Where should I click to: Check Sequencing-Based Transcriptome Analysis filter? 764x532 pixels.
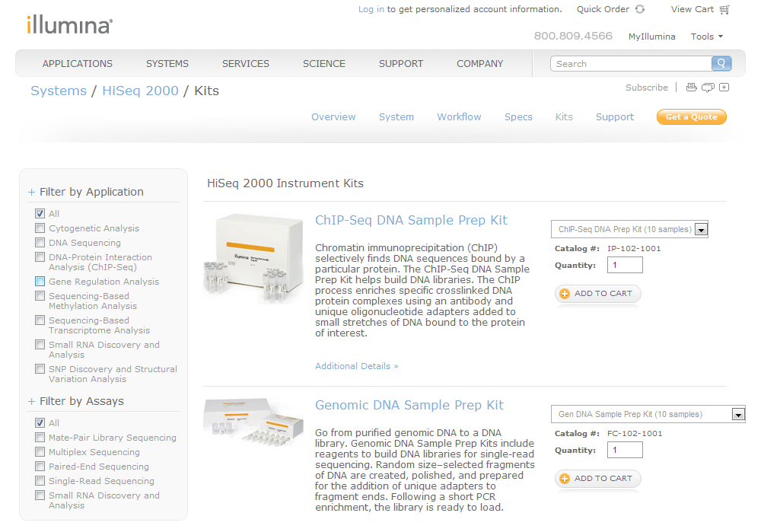(x=40, y=320)
